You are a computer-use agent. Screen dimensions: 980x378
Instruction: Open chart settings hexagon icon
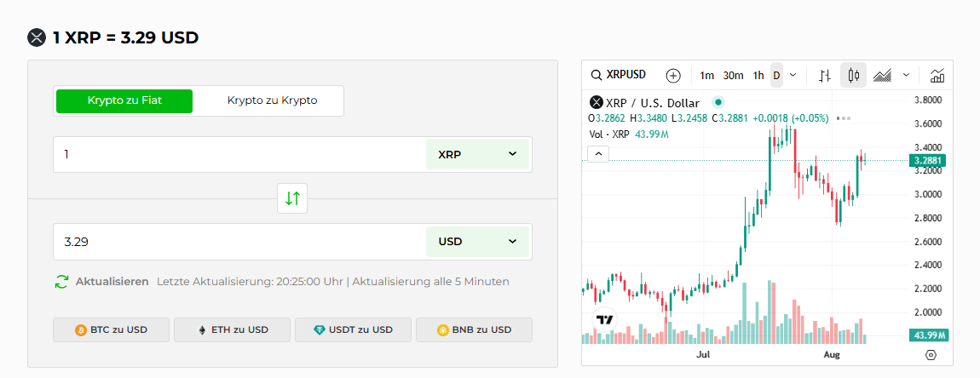(x=931, y=355)
